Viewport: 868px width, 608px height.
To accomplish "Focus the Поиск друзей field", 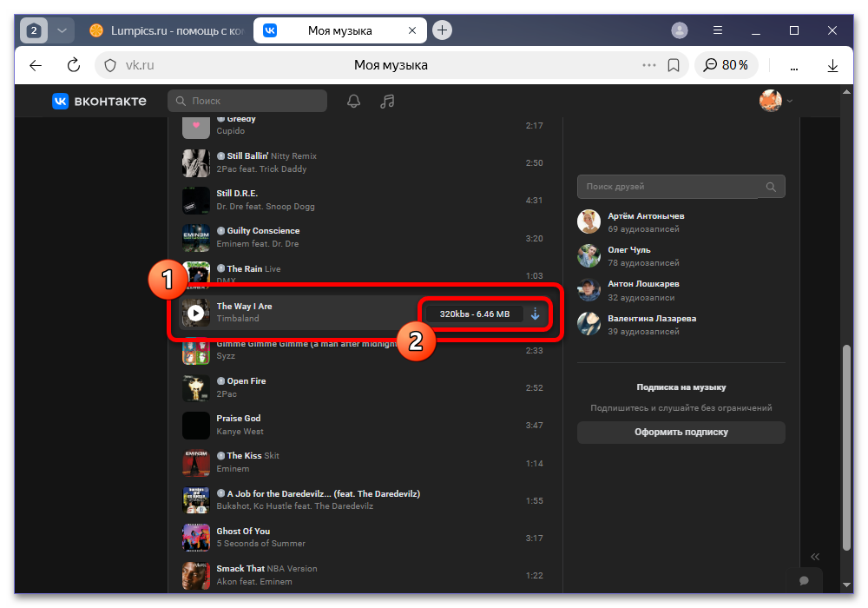I will click(x=681, y=187).
